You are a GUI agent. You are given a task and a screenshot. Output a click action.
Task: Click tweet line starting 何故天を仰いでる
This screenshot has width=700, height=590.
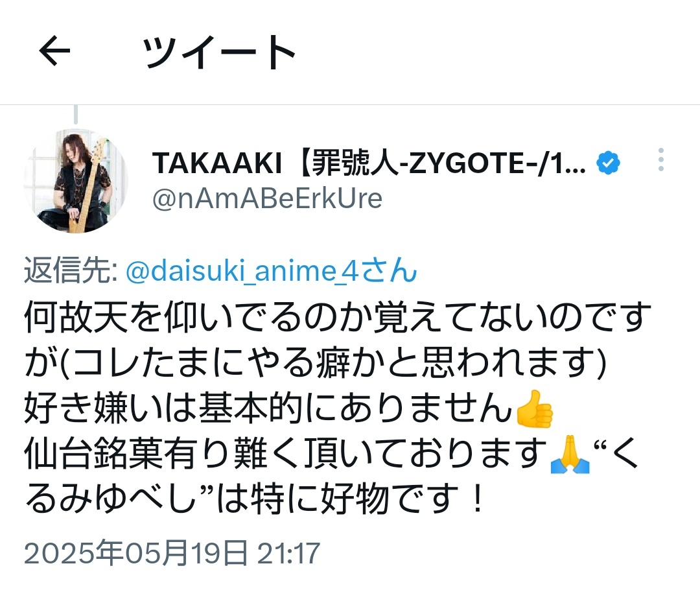(x=338, y=316)
